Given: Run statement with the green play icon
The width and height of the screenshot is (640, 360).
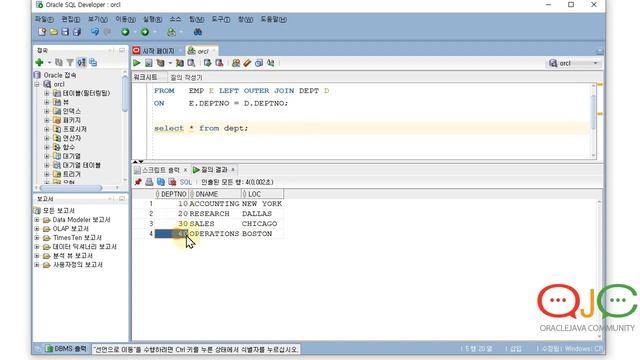Looking at the screenshot, I should 137,63.
